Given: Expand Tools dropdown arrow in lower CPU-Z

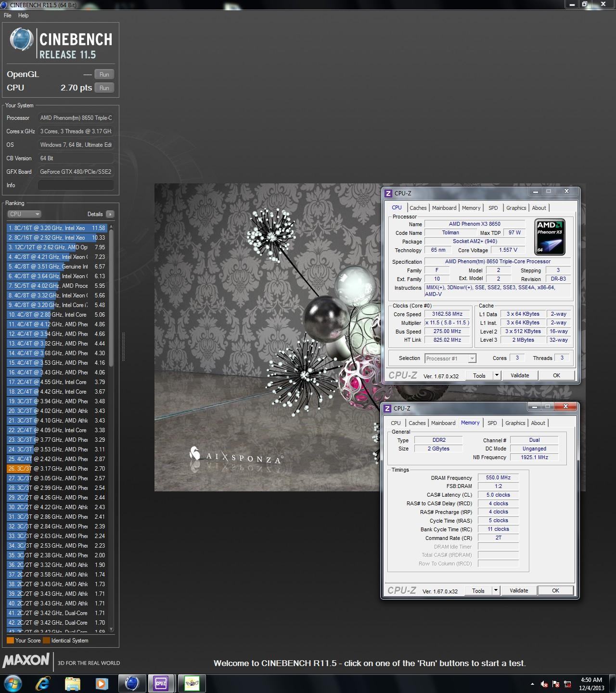Looking at the screenshot, I should [x=496, y=591].
